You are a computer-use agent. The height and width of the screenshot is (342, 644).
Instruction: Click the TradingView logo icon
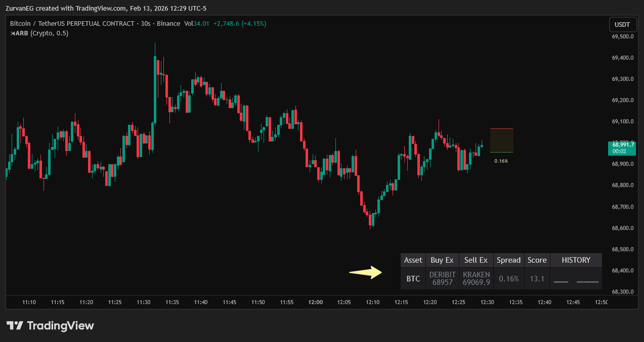(14, 326)
